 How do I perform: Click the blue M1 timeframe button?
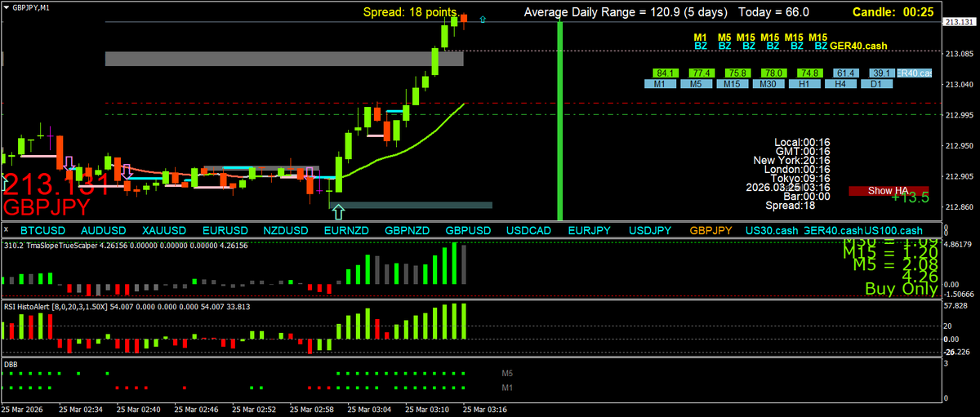[x=660, y=84]
